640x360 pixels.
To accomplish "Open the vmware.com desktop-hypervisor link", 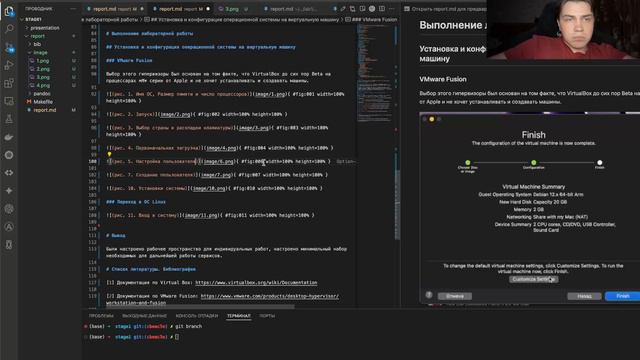I will click(269, 296).
